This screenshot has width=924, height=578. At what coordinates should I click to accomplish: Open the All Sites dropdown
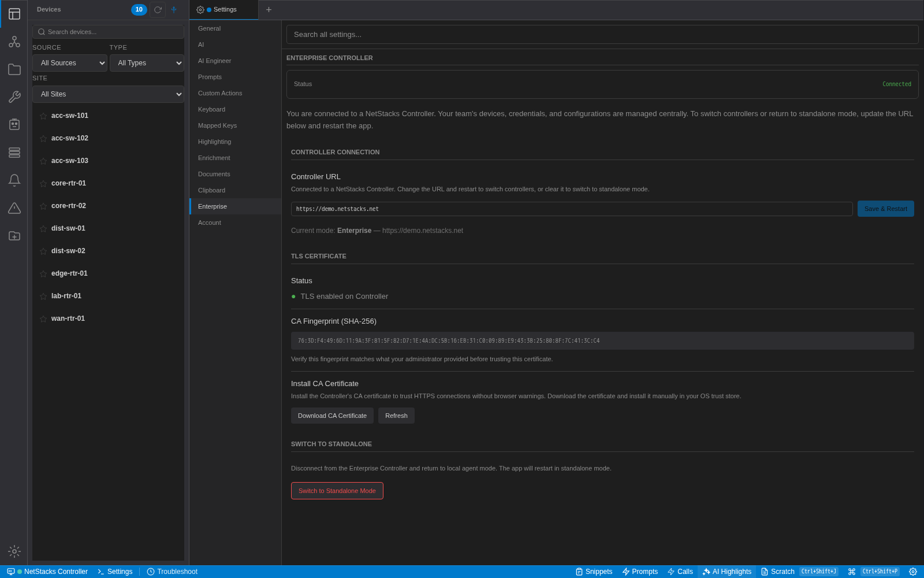point(108,94)
